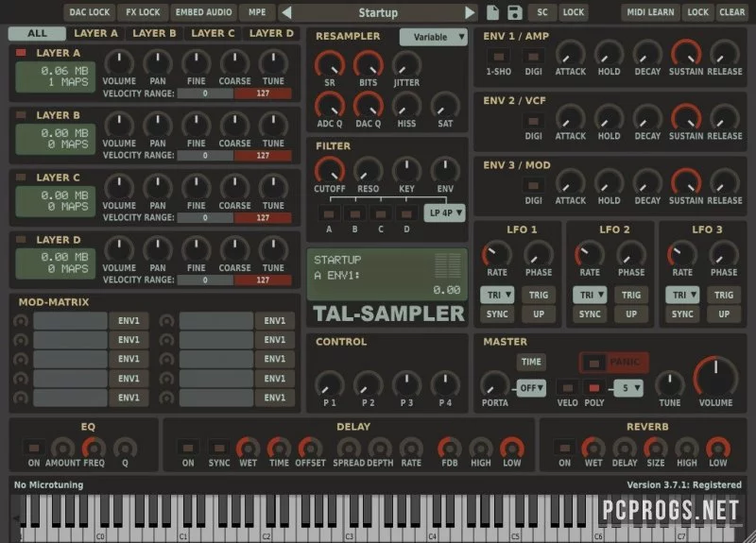Go to next preset with right arrow
The height and width of the screenshot is (543, 756).
click(x=470, y=12)
